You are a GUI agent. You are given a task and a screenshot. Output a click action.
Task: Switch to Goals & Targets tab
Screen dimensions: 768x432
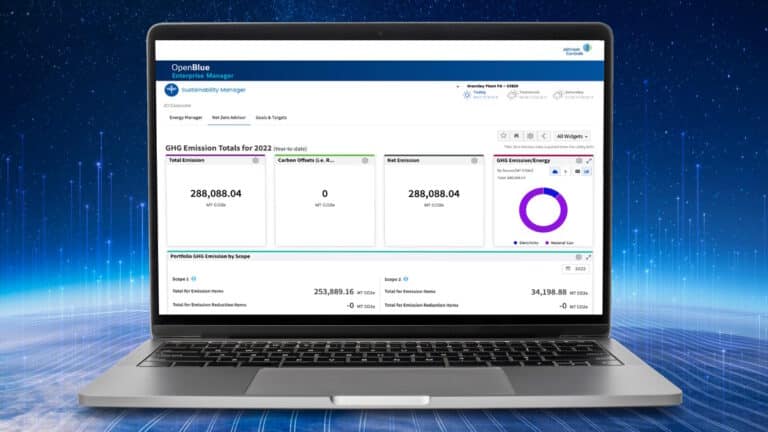[271, 118]
